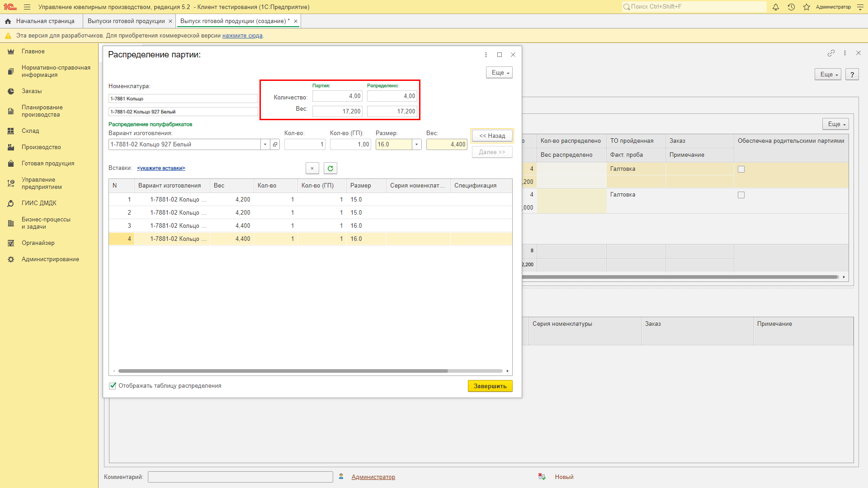This screenshot has height=488, width=868.
Task: Click the status icon near Новый
Action: pos(542,477)
